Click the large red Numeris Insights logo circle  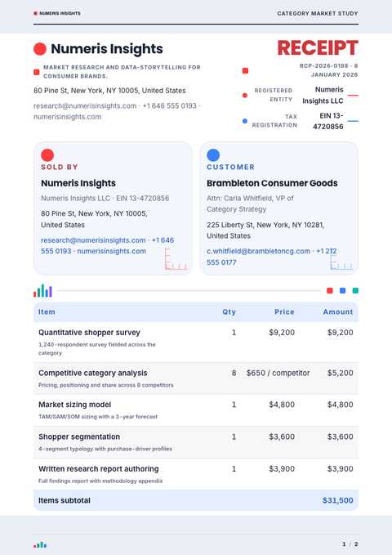coord(40,49)
